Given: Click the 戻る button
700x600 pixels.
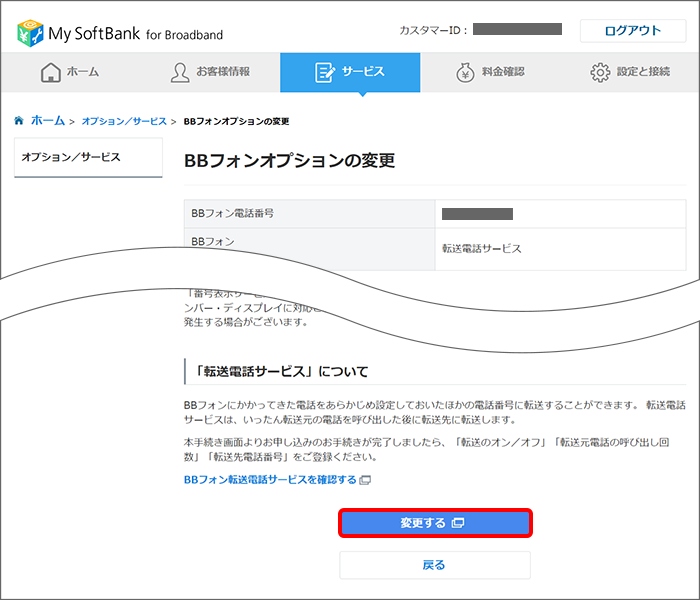Looking at the screenshot, I should coord(435,565).
